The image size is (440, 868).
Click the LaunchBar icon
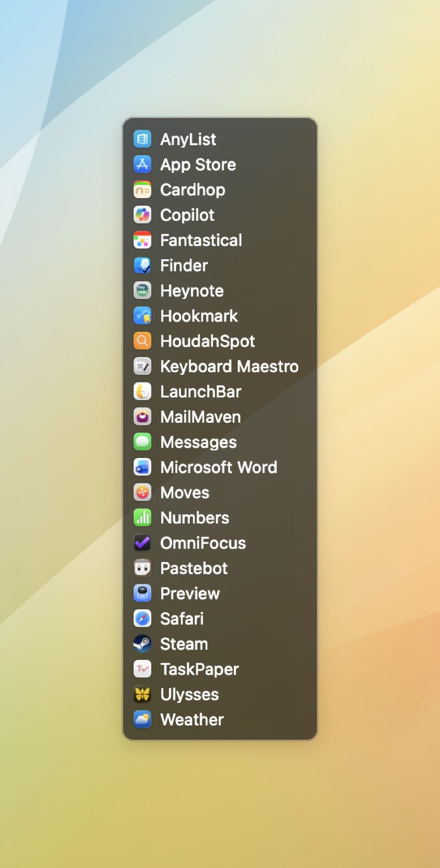pyautogui.click(x=142, y=391)
